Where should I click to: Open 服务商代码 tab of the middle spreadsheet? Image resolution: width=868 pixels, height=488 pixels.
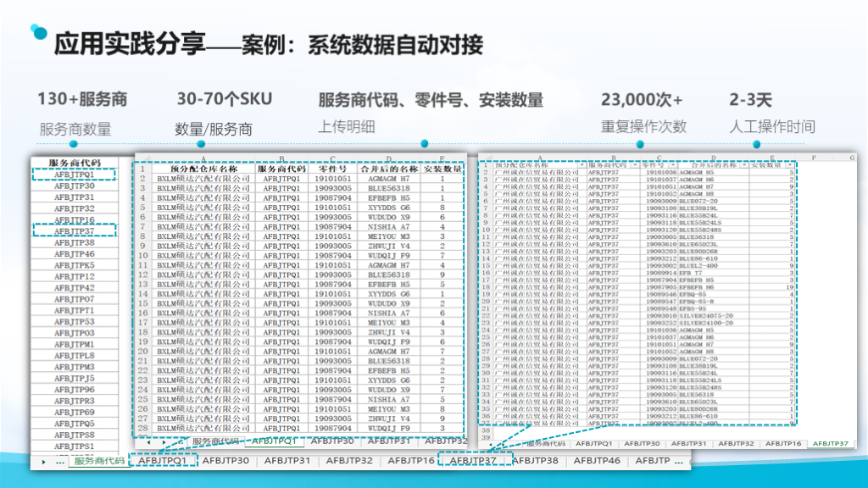[x=214, y=441]
